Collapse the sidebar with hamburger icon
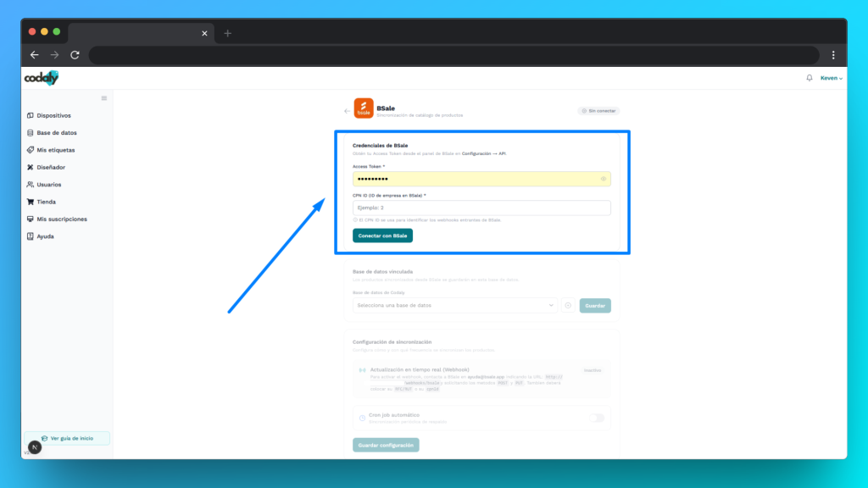This screenshot has width=868, height=488. pos(104,98)
